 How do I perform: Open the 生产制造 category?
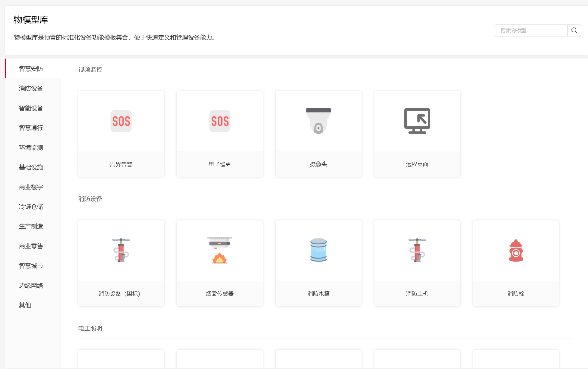click(33, 226)
